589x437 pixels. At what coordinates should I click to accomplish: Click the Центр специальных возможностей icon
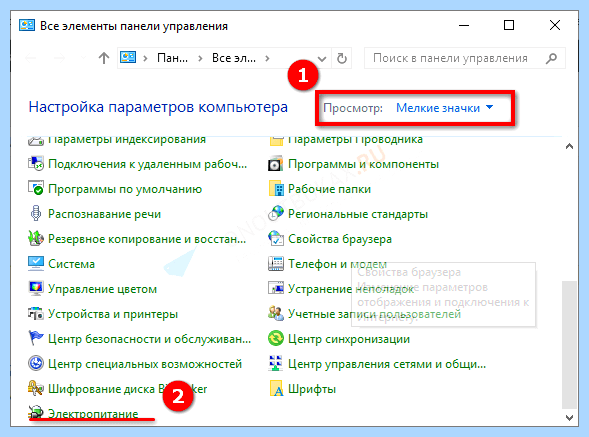coord(36,363)
